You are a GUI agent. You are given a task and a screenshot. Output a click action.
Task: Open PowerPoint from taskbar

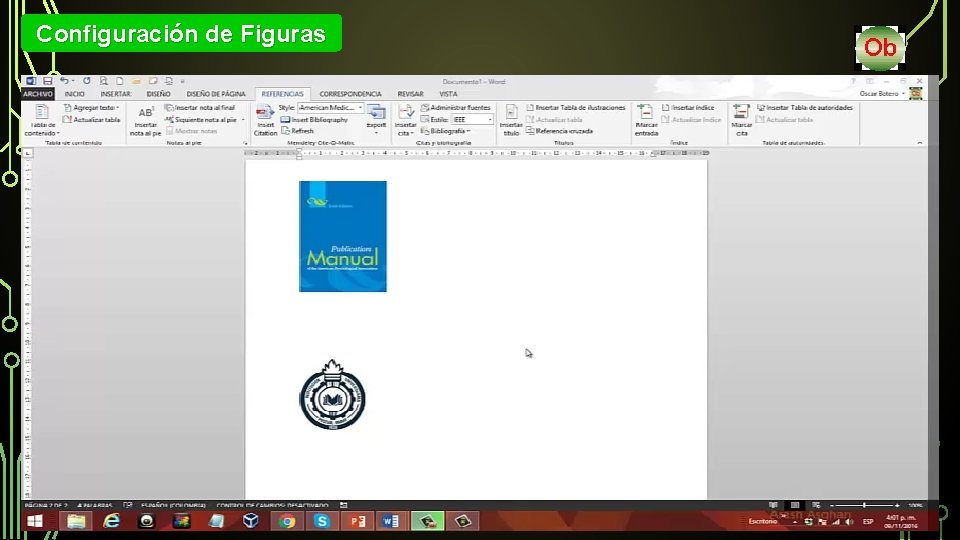(x=358, y=521)
